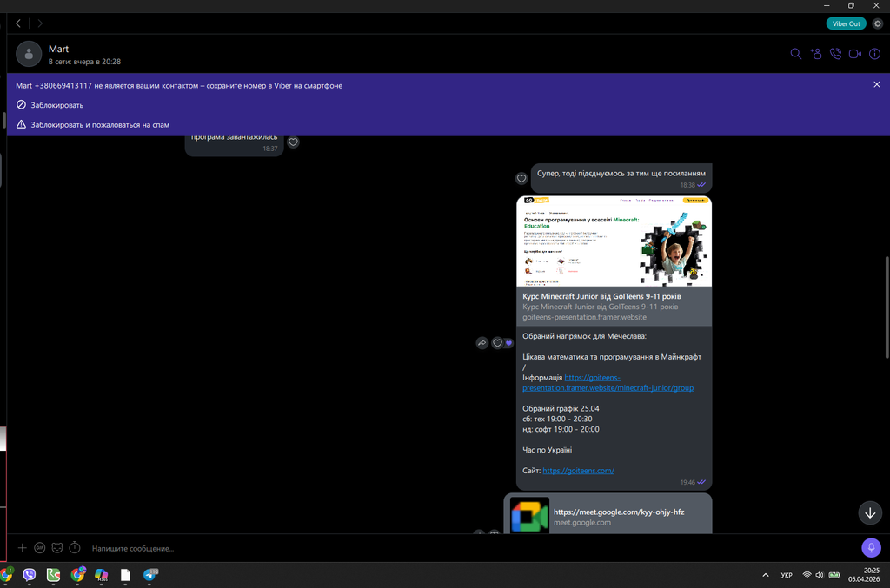Viewport: 890px width, 588px height.
Task: Open the blank document app in taskbar
Action: point(125,575)
